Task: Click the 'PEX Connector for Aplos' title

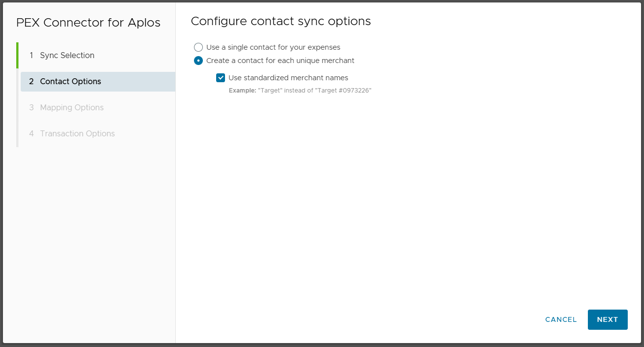Action: [x=88, y=23]
